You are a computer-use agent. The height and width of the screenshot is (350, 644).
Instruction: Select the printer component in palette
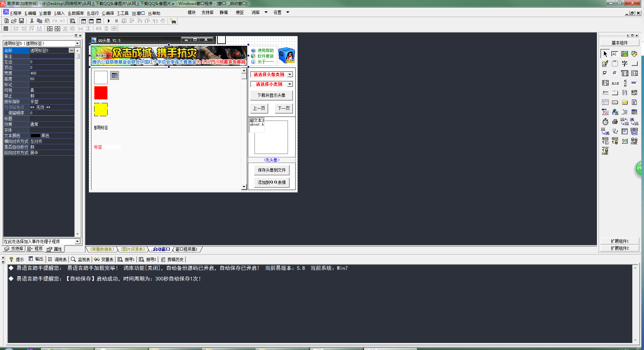pos(615,122)
